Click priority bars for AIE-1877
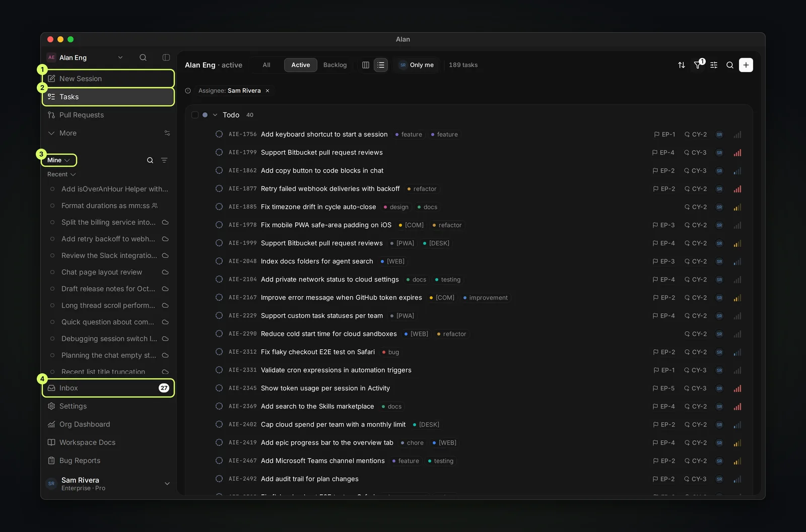This screenshot has height=532, width=806. [x=737, y=189]
